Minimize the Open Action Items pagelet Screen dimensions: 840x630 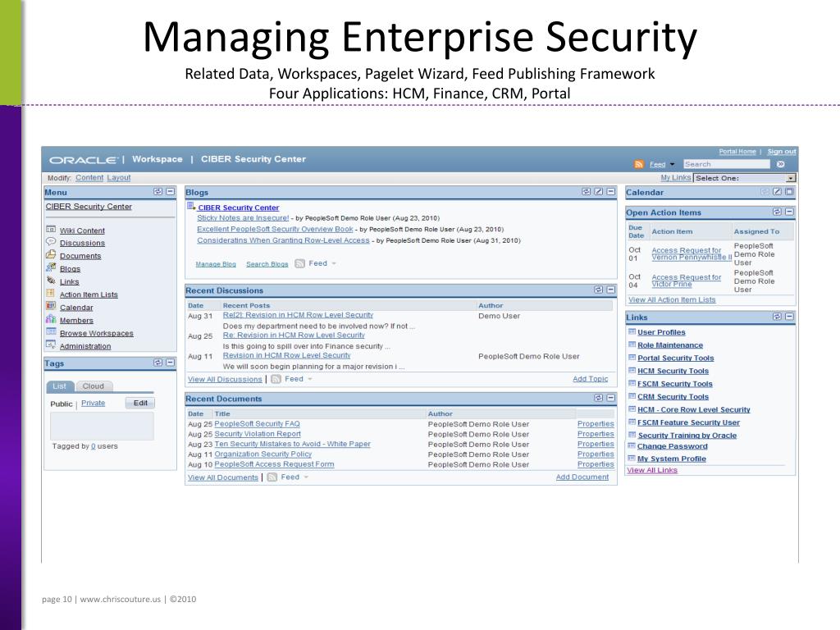789,212
